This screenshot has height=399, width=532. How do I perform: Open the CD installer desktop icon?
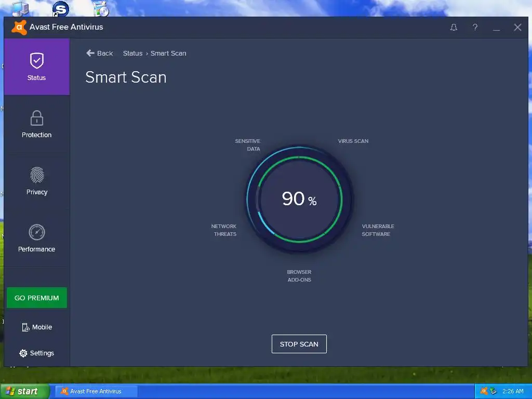(101, 8)
